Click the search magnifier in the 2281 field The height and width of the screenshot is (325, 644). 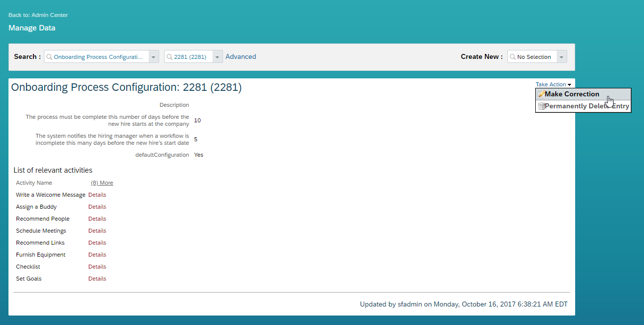tap(169, 57)
